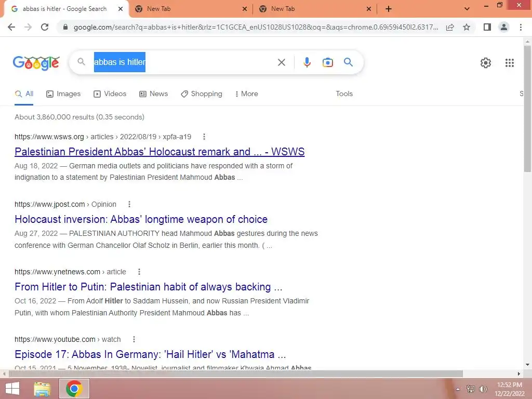Click the Chrome taskbar icon
This screenshot has width=532, height=399.
point(74,389)
